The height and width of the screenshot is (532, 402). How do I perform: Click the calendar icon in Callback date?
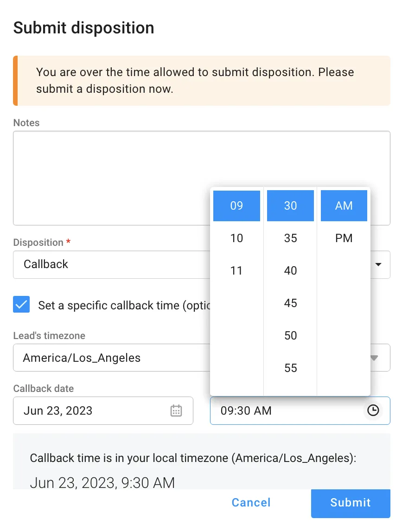(x=176, y=410)
